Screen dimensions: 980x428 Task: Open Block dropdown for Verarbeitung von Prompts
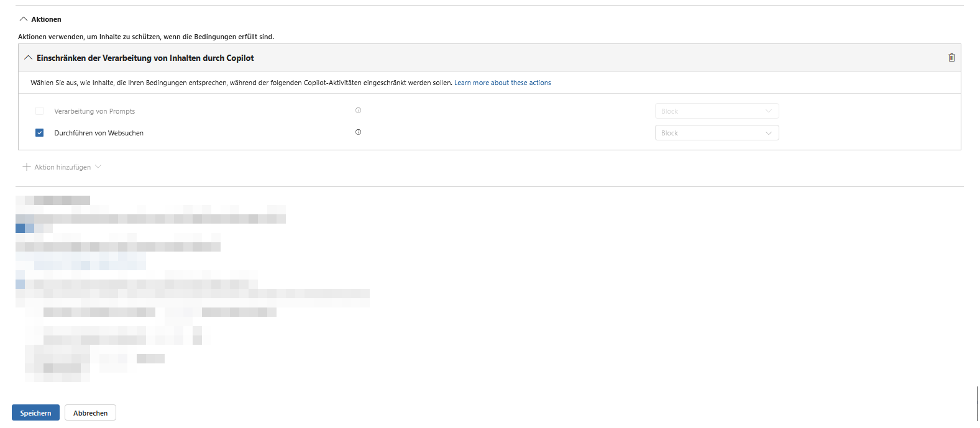[x=717, y=111]
